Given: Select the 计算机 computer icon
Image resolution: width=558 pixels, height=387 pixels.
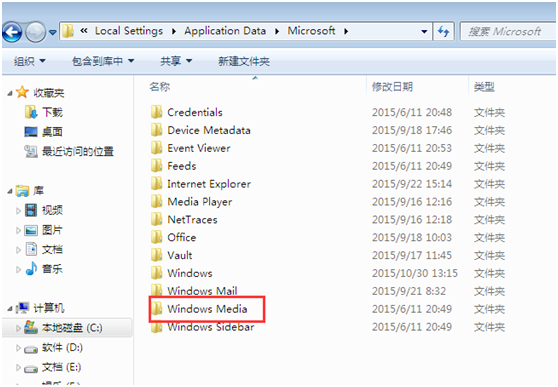Looking at the screenshot, I should point(22,308).
